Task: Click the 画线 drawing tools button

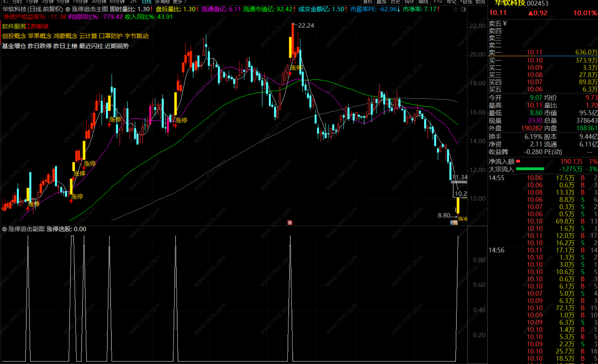Action: pyautogui.click(x=423, y=2)
